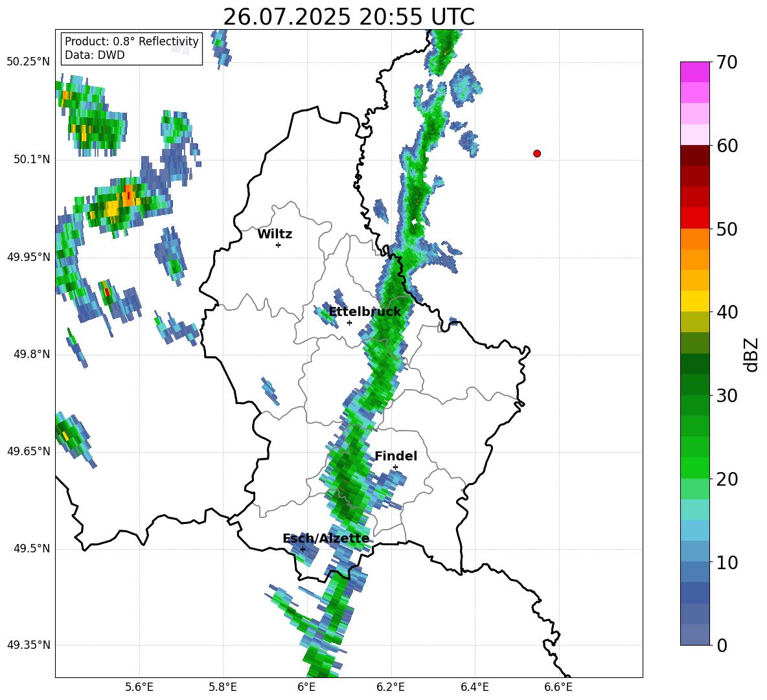
Task: Click the 50 value on the colorbar
Action: tap(726, 229)
